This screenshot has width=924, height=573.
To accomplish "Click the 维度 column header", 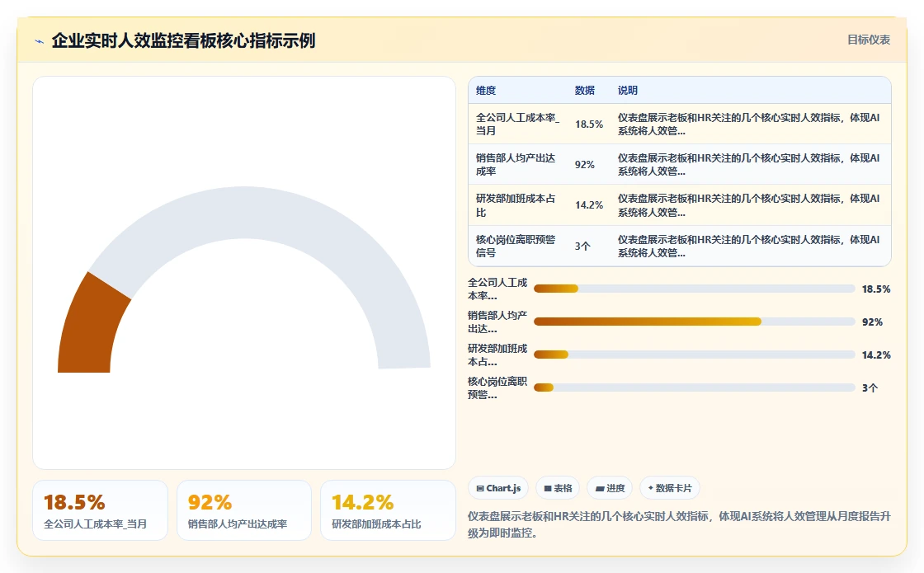I will (x=486, y=90).
